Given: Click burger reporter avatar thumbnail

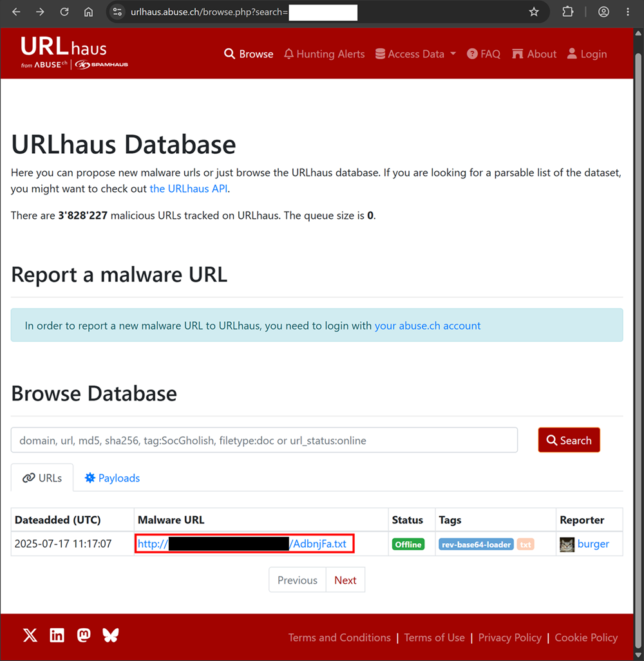Looking at the screenshot, I should [x=567, y=545].
